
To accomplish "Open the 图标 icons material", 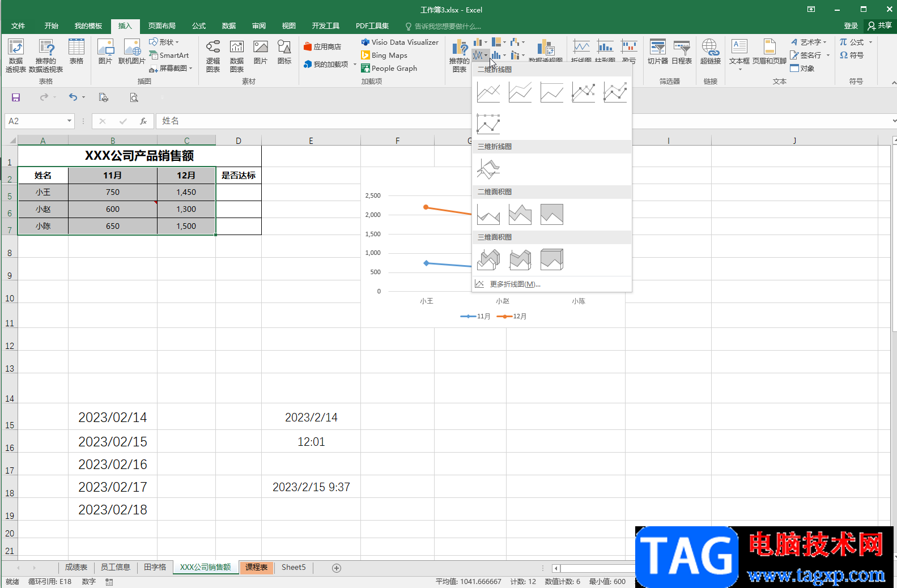I will [284, 52].
